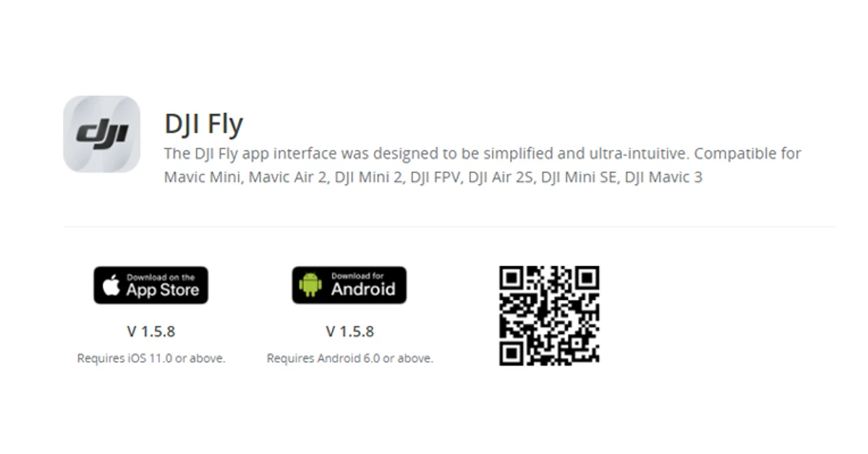This screenshot has height=454, width=868.
Task: Click the top-left finder square of QR code
Action: click(512, 279)
